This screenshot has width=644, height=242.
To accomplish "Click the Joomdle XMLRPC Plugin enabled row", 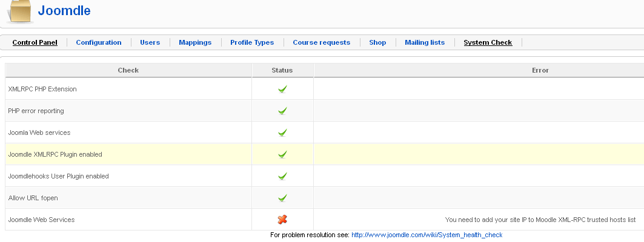I will click(325, 154).
